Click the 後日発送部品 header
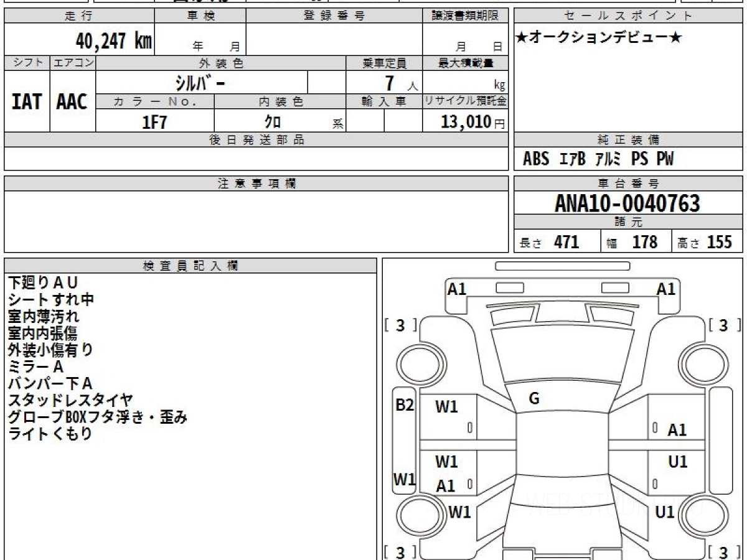747x560 pixels. tap(256, 140)
